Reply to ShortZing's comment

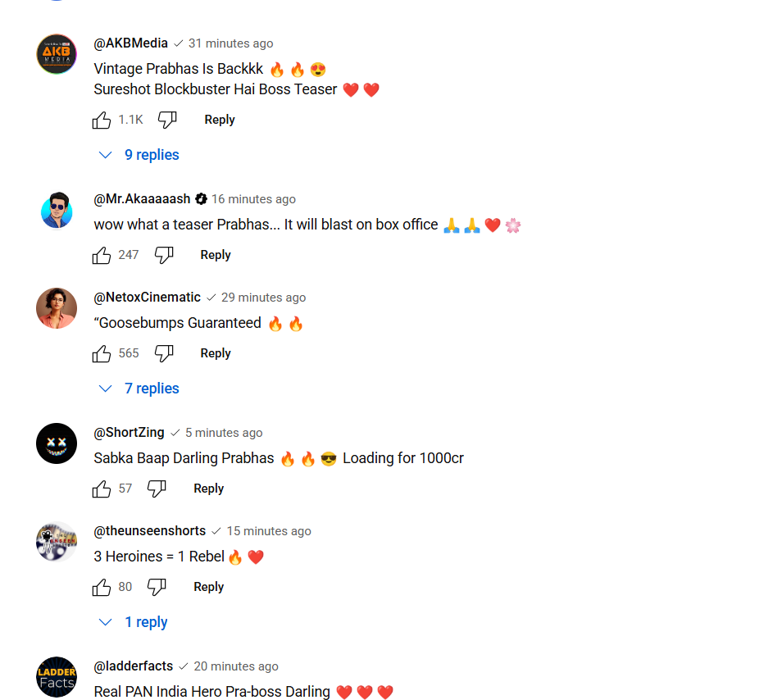tap(208, 489)
